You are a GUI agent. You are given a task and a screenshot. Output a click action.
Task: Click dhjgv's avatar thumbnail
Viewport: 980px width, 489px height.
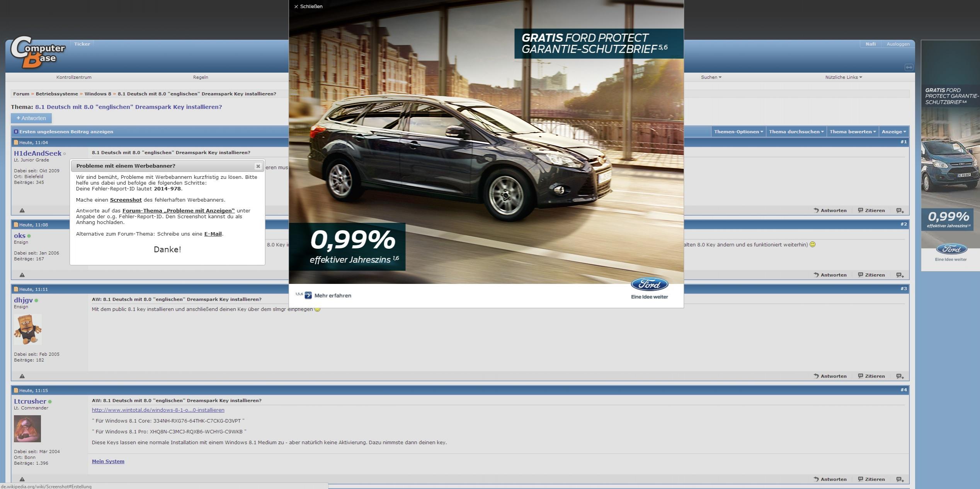pyautogui.click(x=27, y=329)
